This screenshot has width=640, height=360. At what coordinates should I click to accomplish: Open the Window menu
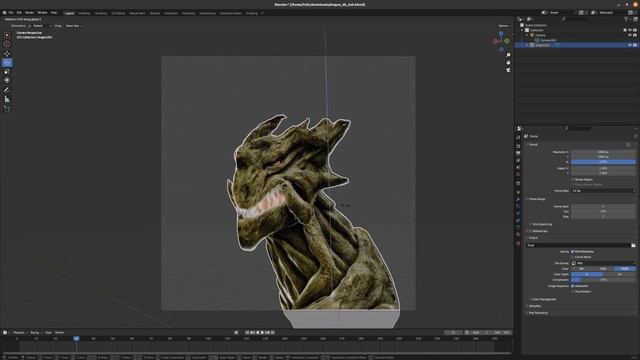(42, 13)
